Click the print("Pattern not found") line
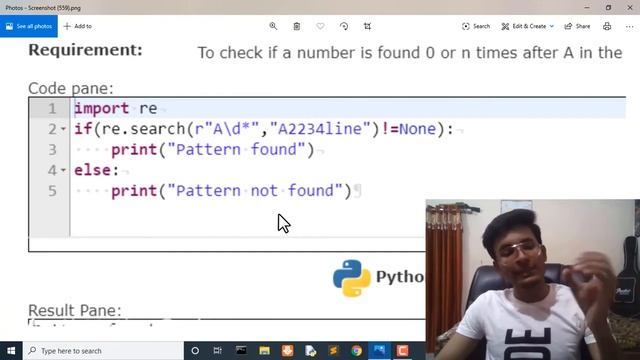 tap(231, 191)
